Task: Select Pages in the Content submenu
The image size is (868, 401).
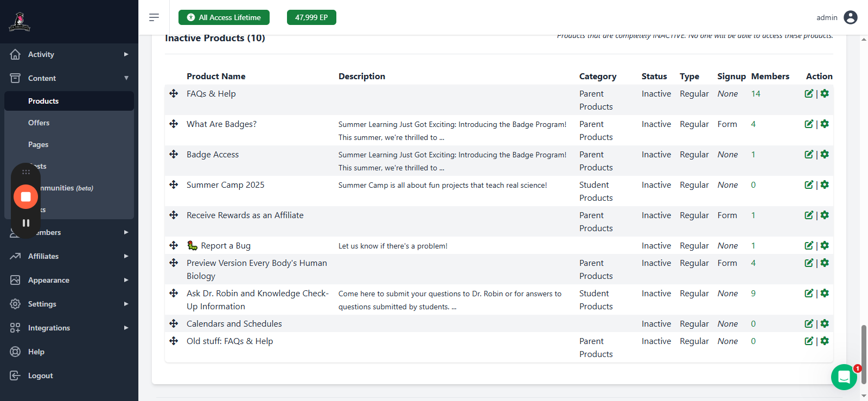Action: (38, 144)
